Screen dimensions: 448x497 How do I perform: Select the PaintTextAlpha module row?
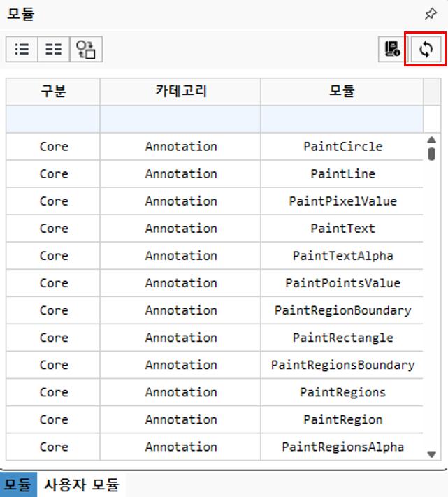[x=342, y=256]
